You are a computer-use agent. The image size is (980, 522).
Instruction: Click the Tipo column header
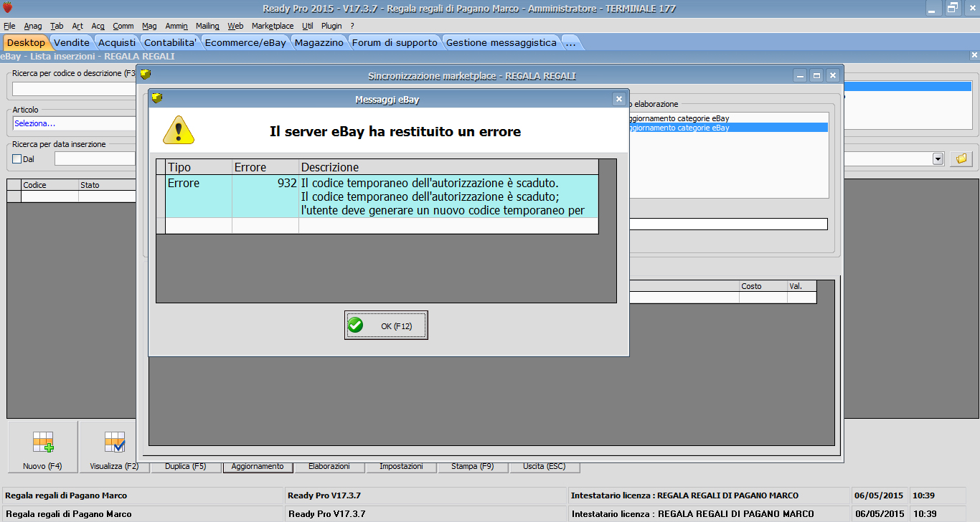[x=199, y=167]
